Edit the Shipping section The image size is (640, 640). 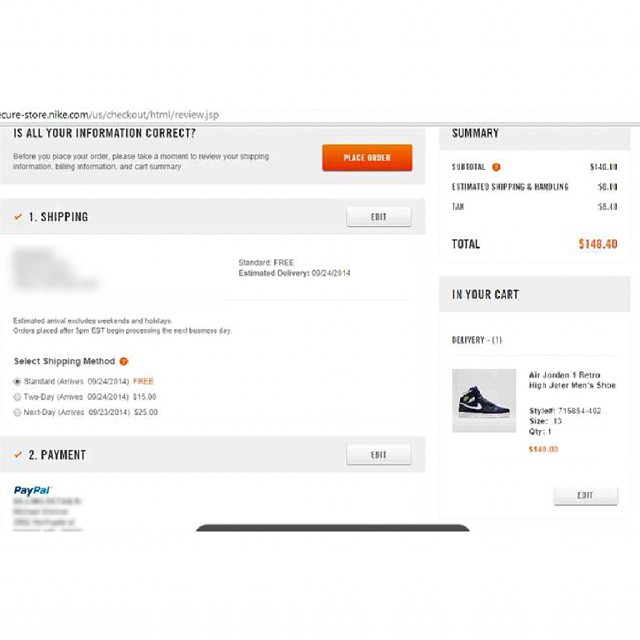379,217
